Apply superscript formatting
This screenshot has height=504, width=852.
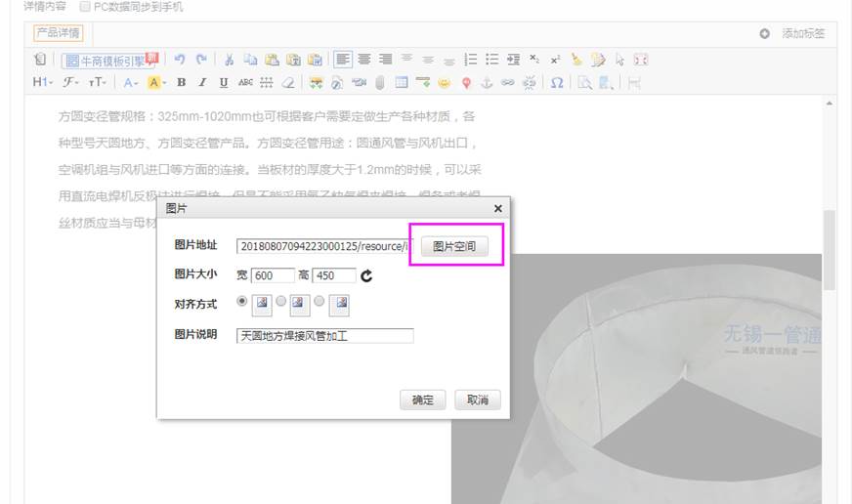[x=555, y=60]
